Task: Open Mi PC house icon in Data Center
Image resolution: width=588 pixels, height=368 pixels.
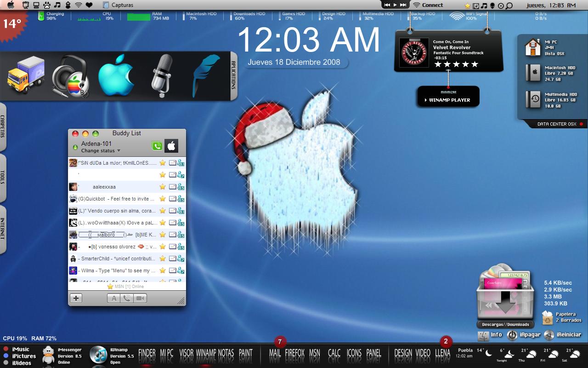Action: click(533, 47)
